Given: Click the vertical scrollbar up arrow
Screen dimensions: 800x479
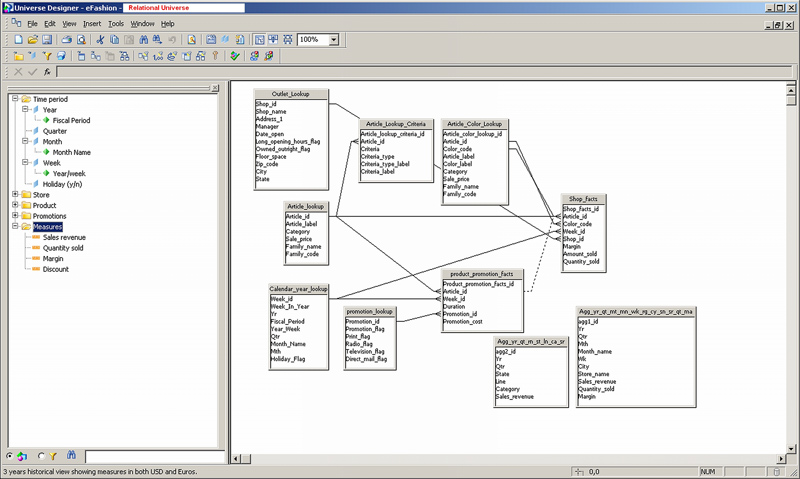Looking at the screenshot, I should coord(791,90).
